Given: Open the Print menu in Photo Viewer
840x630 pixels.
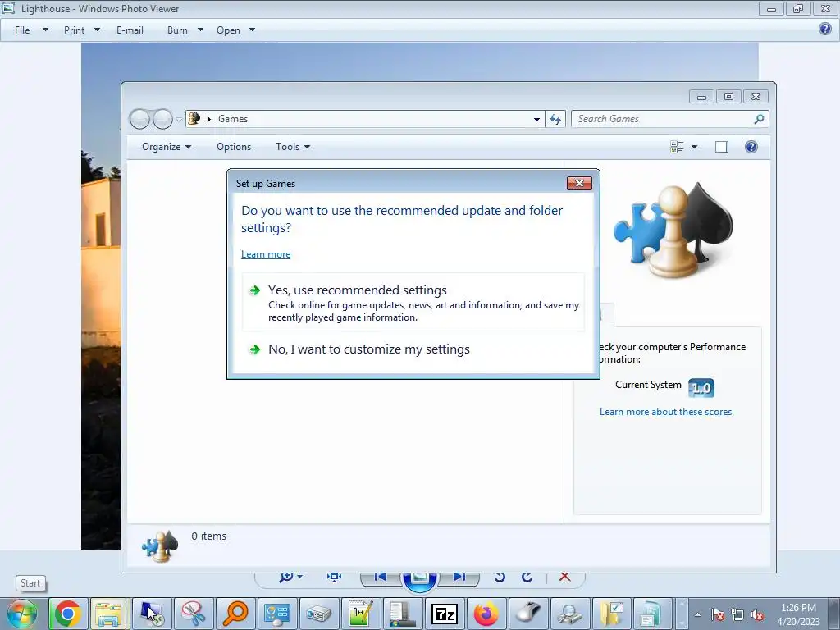Looking at the screenshot, I should coord(82,30).
